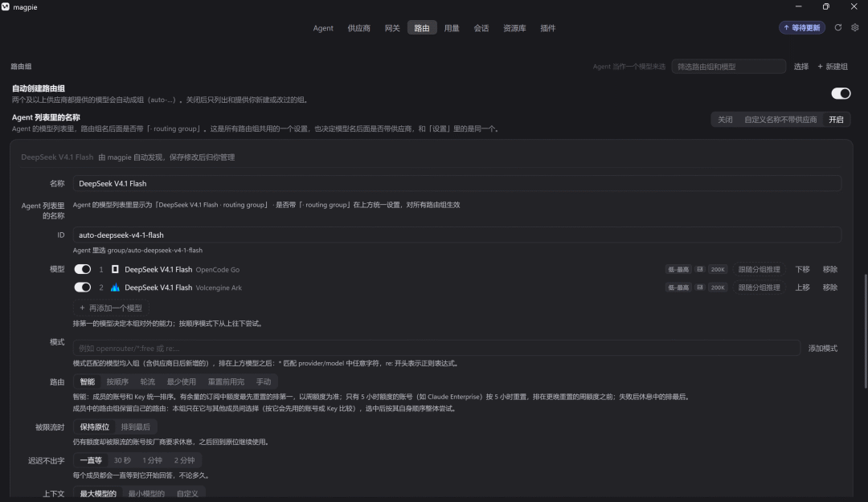Click 再添加一个模型 button

(x=111, y=308)
